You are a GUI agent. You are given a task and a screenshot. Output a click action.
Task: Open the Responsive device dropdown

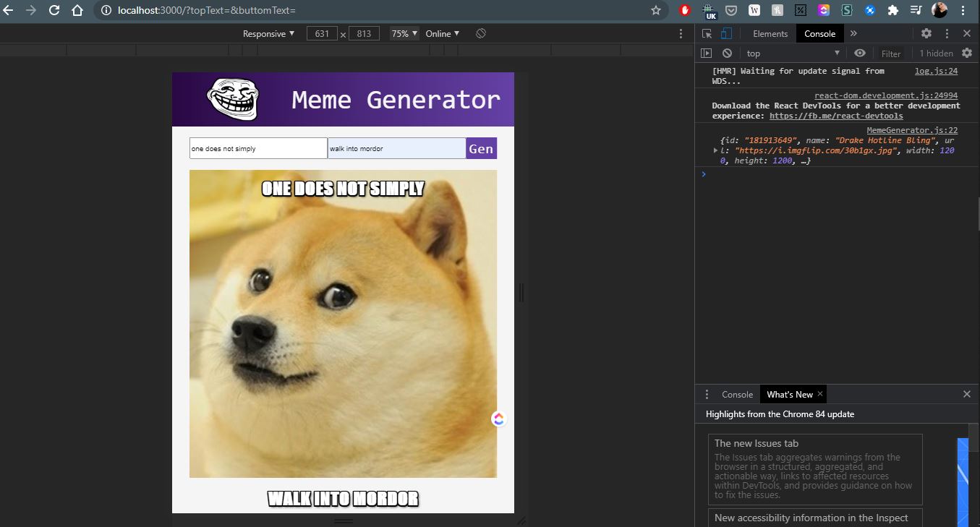point(269,34)
